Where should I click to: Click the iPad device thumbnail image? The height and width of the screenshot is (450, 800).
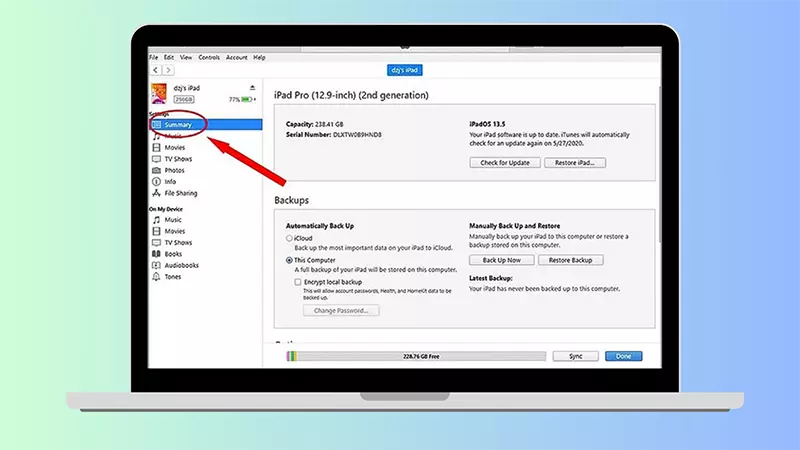pyautogui.click(x=159, y=93)
